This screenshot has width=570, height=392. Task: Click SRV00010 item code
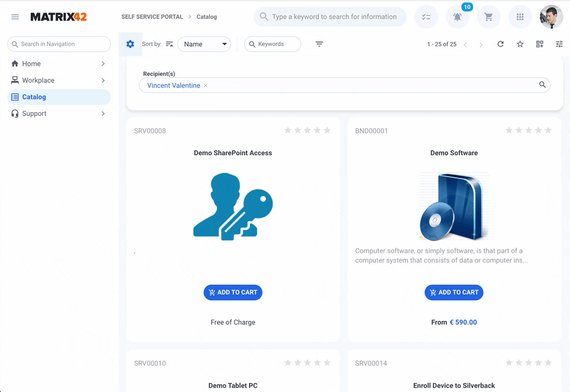click(x=150, y=364)
